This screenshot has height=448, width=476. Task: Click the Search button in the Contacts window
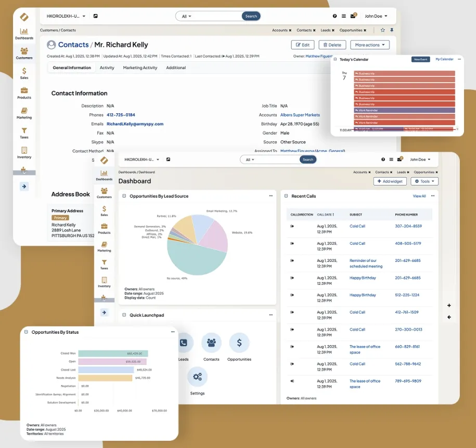click(251, 16)
